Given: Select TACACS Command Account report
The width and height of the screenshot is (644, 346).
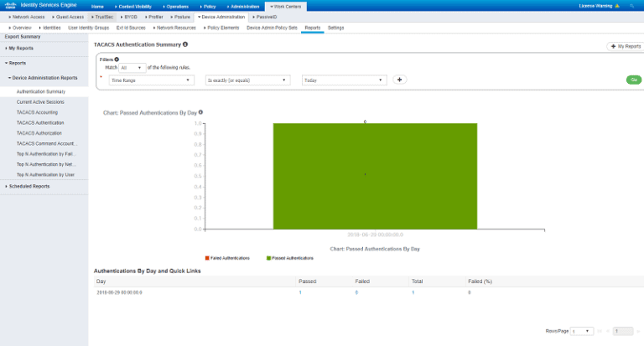Looking at the screenshot, I should [x=47, y=143].
